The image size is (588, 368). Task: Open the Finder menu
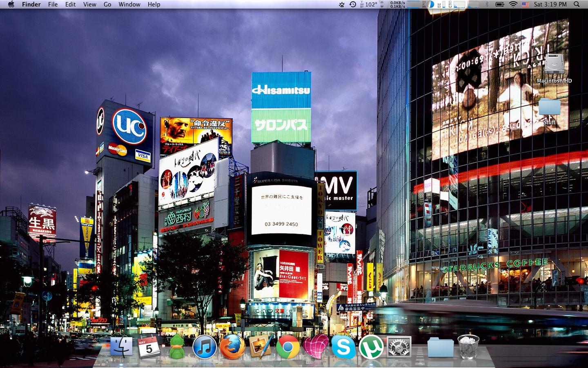31,4
